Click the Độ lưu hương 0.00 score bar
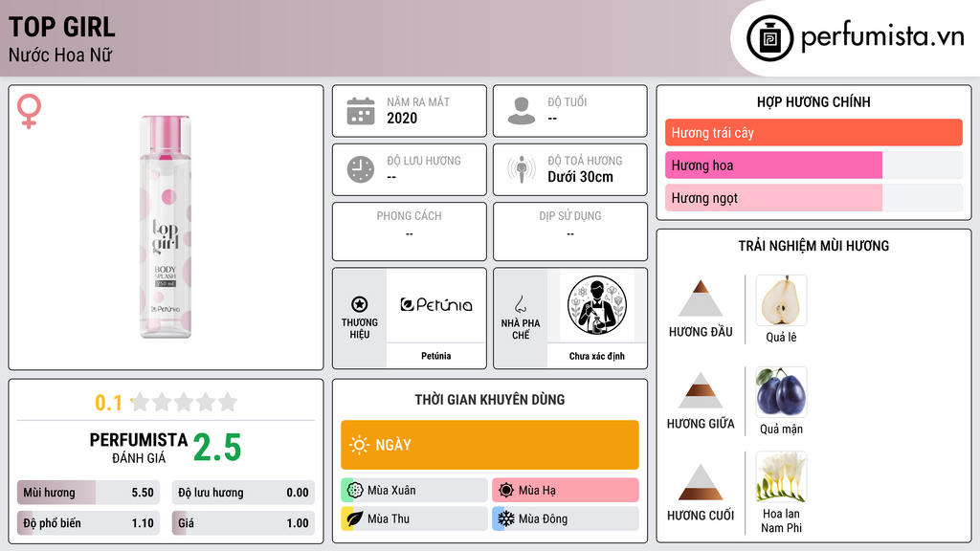Image resolution: width=980 pixels, height=551 pixels. click(243, 493)
